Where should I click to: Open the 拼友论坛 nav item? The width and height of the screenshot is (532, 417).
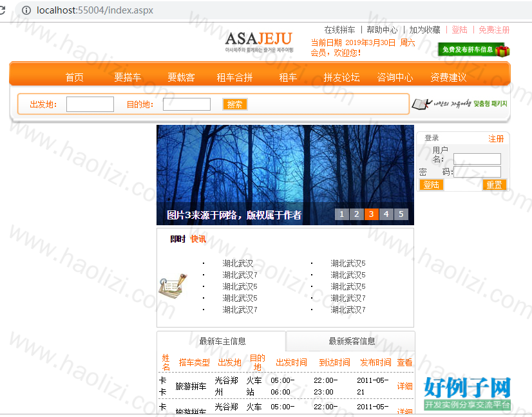[x=341, y=77]
